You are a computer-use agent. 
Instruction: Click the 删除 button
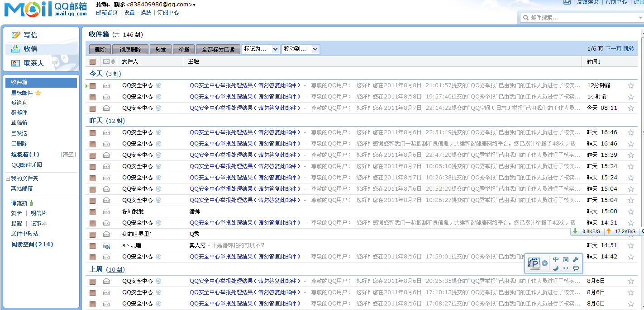[x=100, y=50]
